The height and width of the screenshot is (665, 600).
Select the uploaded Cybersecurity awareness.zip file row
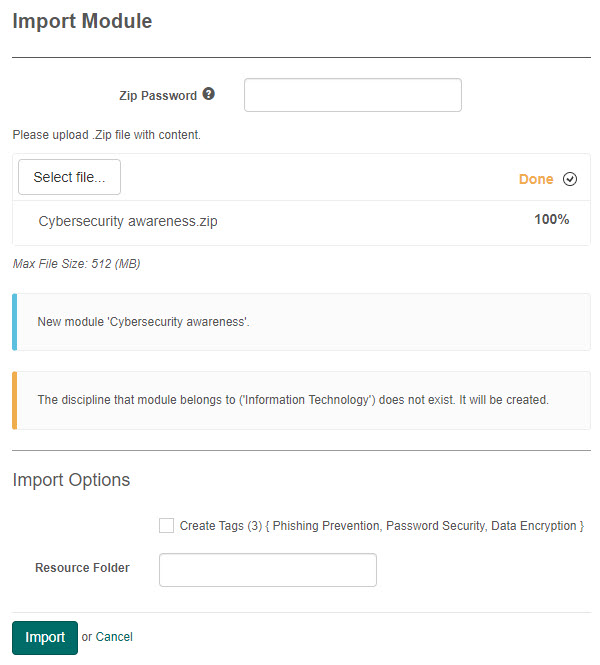tap(127, 222)
